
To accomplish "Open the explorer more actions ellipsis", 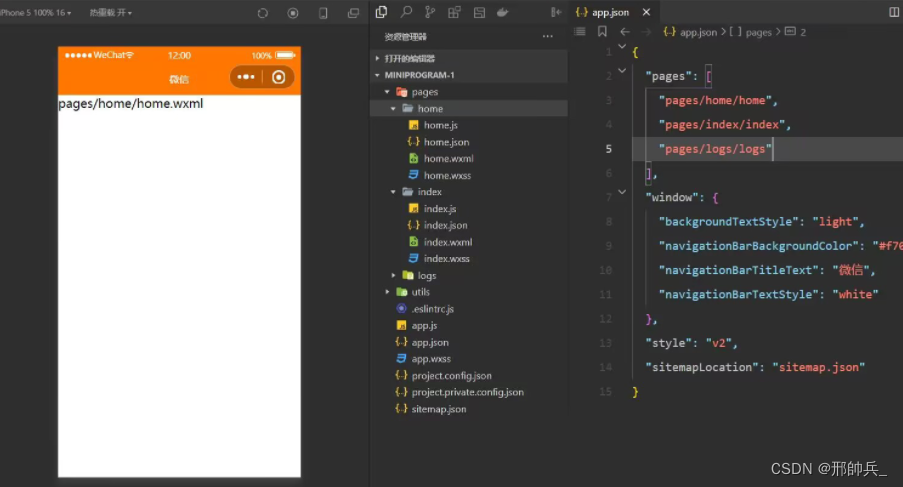I will tap(548, 36).
